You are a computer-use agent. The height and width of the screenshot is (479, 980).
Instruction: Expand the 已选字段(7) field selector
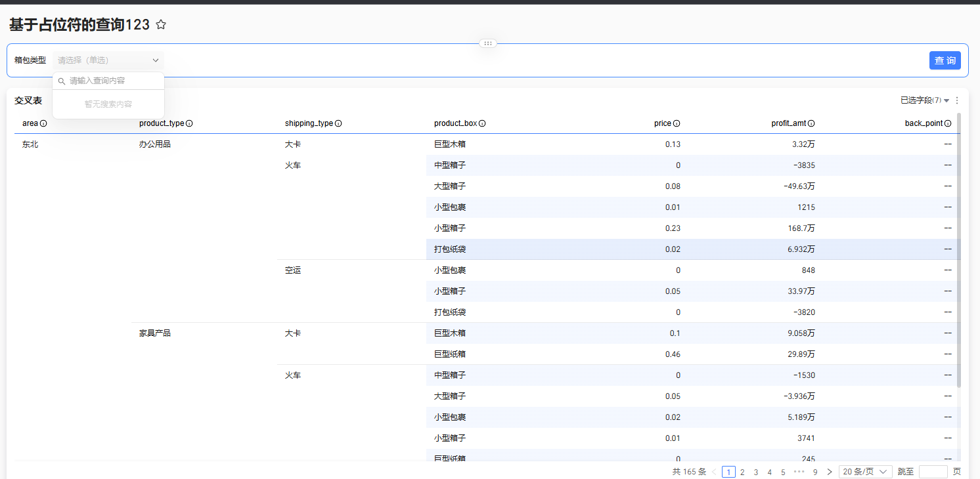tap(925, 100)
